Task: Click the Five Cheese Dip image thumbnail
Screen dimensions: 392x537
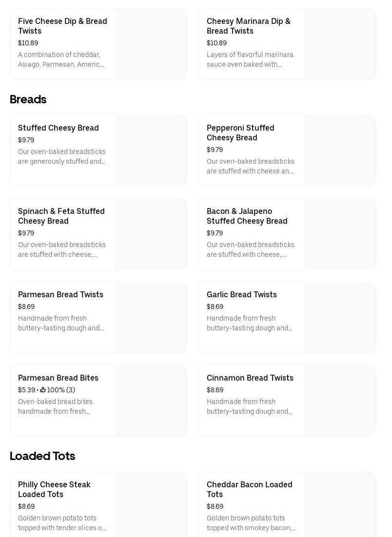Action: click(x=151, y=44)
